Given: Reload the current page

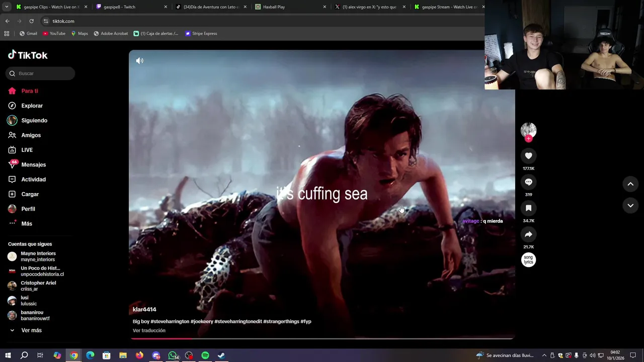Looking at the screenshot, I should pos(31,21).
